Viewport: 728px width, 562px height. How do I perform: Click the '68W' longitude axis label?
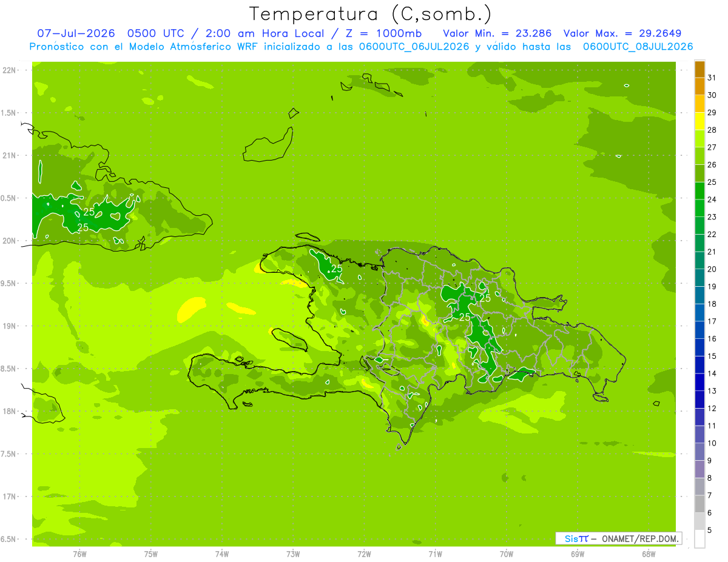point(649,554)
